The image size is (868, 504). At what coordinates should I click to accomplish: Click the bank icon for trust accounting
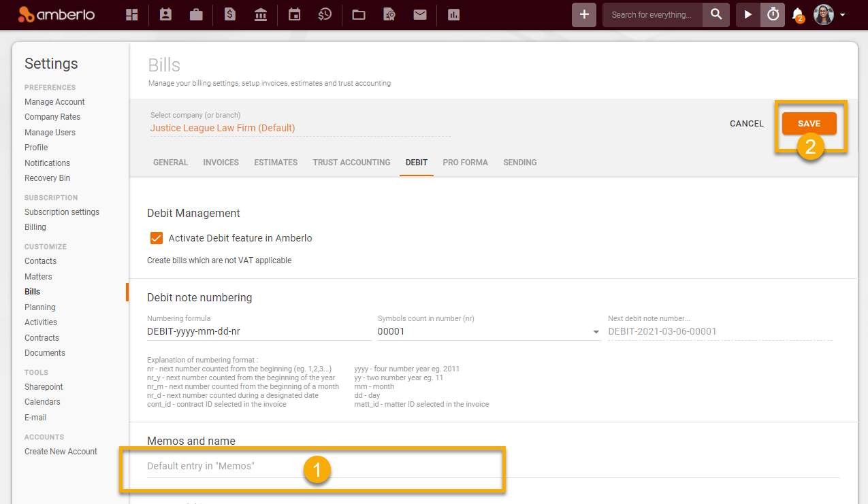tap(260, 14)
